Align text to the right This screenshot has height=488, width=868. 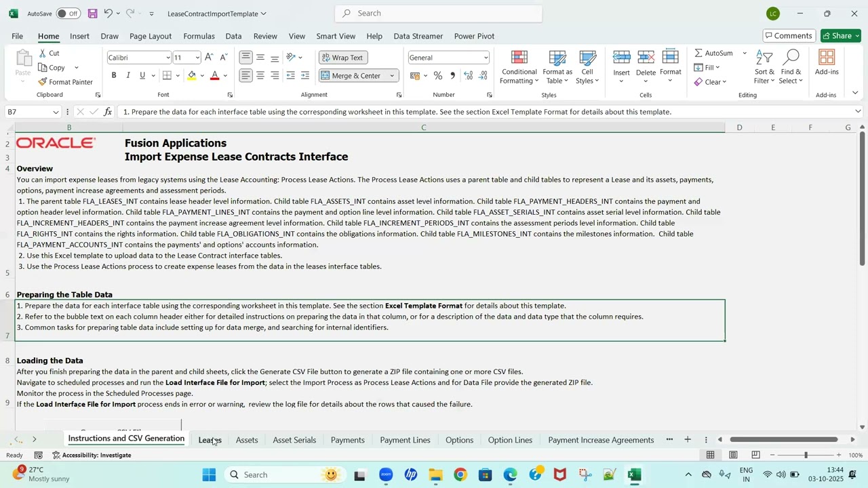coord(275,75)
